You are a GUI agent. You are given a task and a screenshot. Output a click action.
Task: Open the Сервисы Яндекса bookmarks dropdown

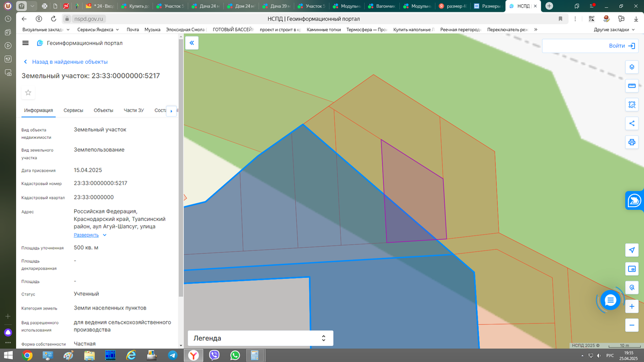[x=98, y=29]
